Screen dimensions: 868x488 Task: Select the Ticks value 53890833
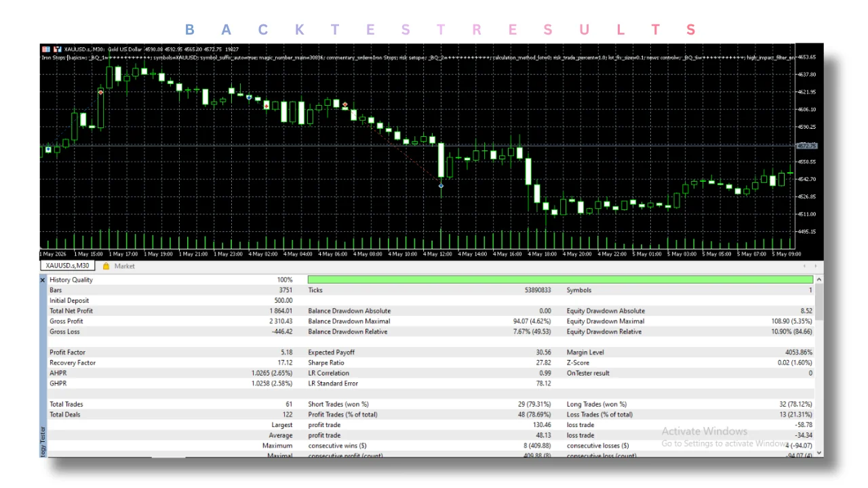[x=538, y=290]
